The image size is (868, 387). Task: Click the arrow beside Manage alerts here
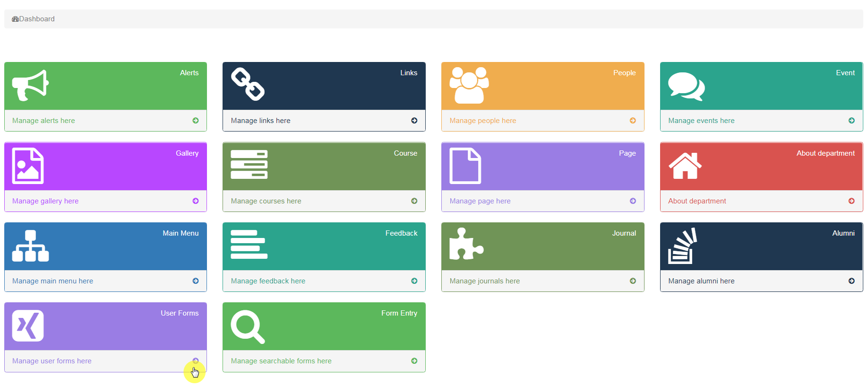click(x=196, y=121)
